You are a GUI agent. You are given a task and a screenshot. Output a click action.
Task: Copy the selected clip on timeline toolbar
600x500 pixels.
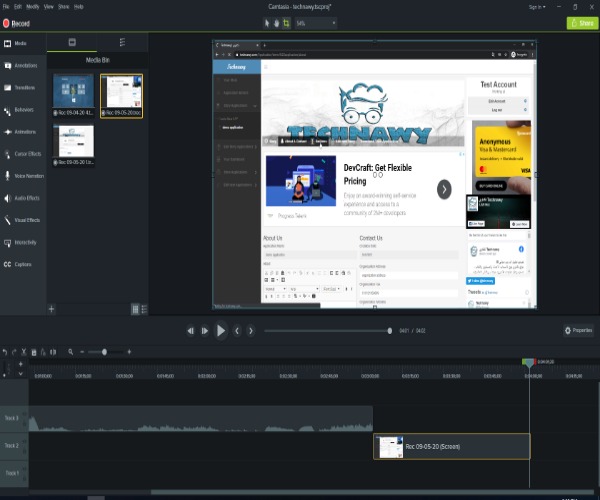click(x=34, y=352)
